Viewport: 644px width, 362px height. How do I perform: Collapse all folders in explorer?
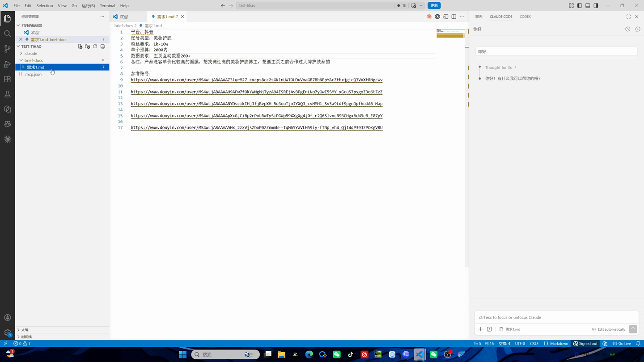(102, 46)
